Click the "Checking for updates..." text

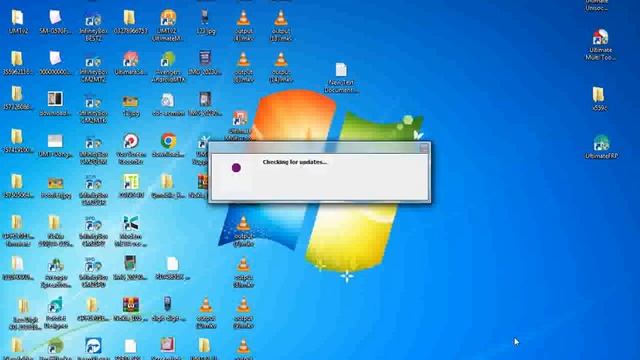295,162
